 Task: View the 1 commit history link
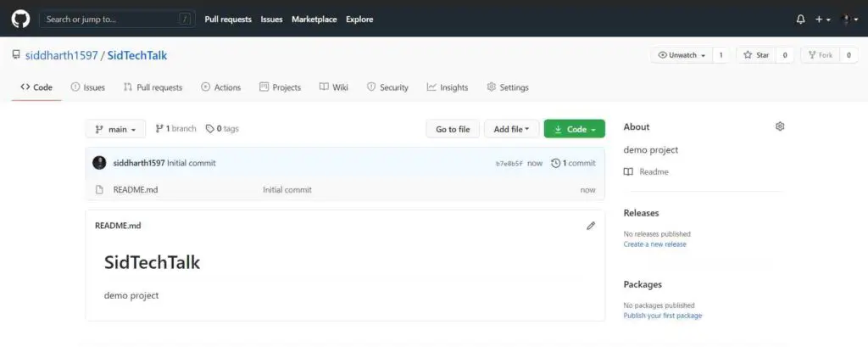(x=574, y=163)
